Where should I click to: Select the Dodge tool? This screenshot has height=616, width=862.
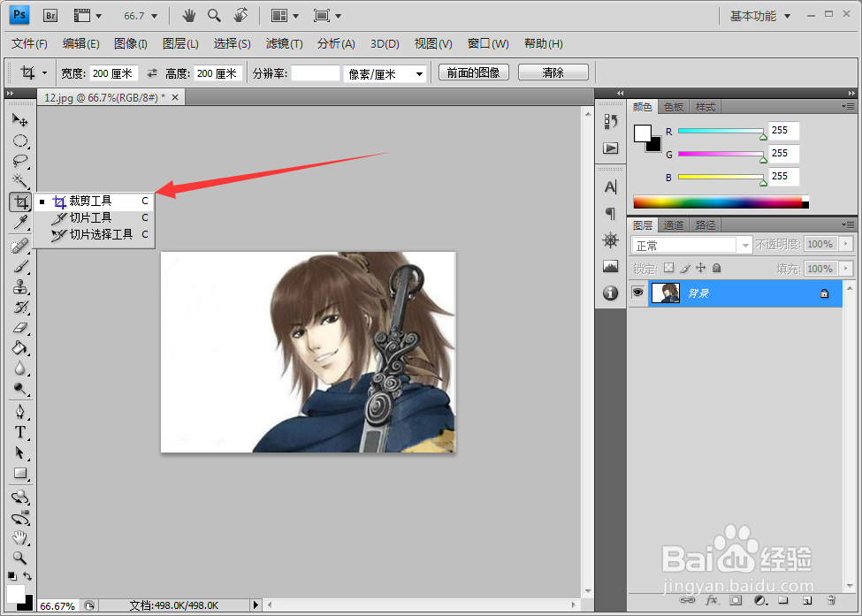20,389
